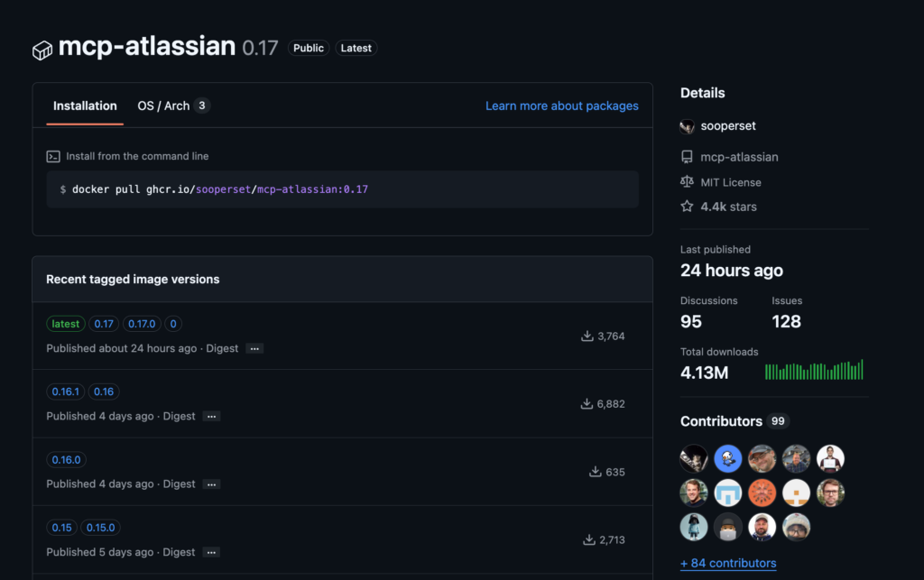Expand the digest for the latest version

pos(253,349)
